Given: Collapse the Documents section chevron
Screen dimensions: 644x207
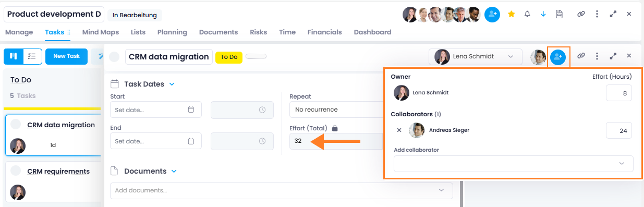Looking at the screenshot, I should [x=174, y=171].
